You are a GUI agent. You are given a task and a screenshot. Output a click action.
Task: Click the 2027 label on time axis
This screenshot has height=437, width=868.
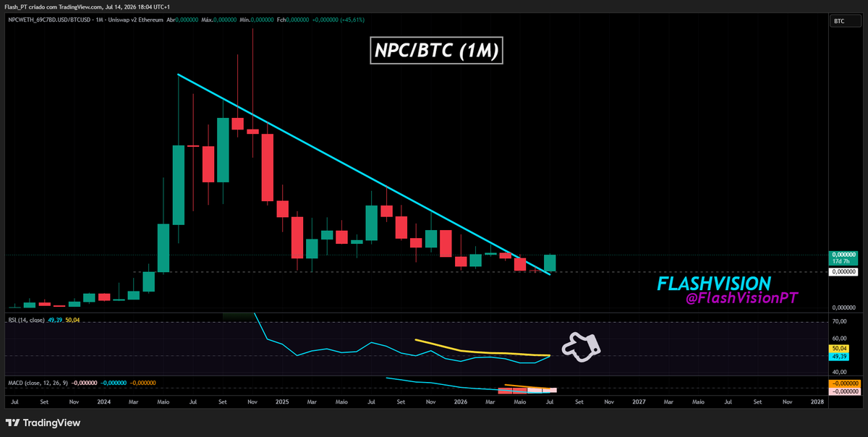tap(639, 401)
